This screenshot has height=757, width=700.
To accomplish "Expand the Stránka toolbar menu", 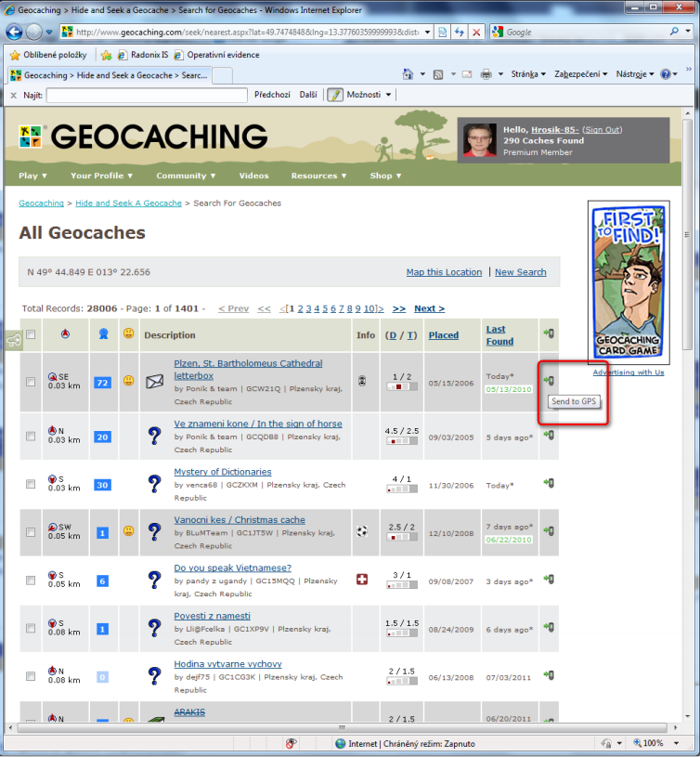I will [x=528, y=74].
